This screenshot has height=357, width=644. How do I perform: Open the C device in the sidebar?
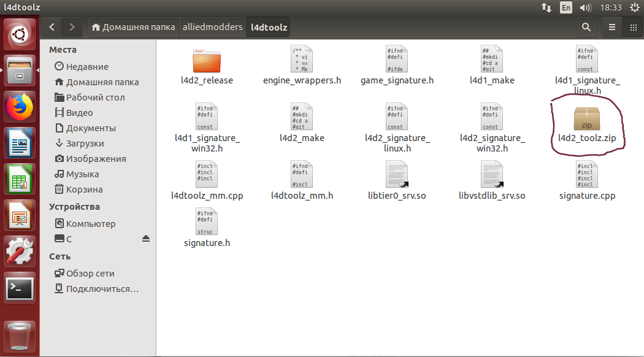63,239
